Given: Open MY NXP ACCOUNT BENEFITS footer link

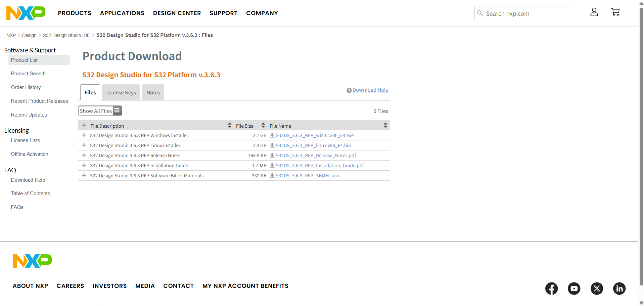Looking at the screenshot, I should coord(245,286).
